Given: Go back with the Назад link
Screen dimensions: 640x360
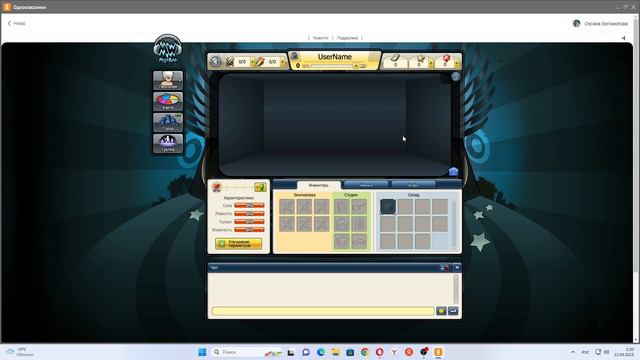Looking at the screenshot, I should (17, 23).
